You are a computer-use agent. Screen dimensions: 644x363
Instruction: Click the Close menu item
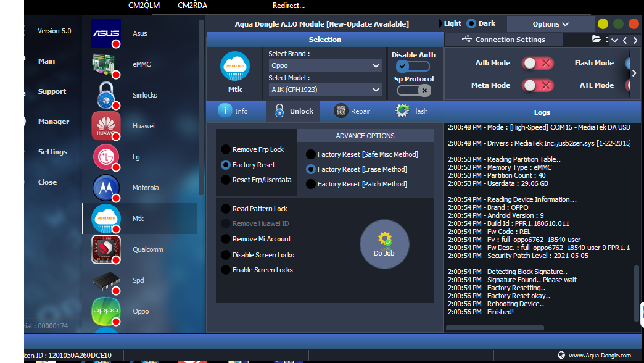pos(47,182)
